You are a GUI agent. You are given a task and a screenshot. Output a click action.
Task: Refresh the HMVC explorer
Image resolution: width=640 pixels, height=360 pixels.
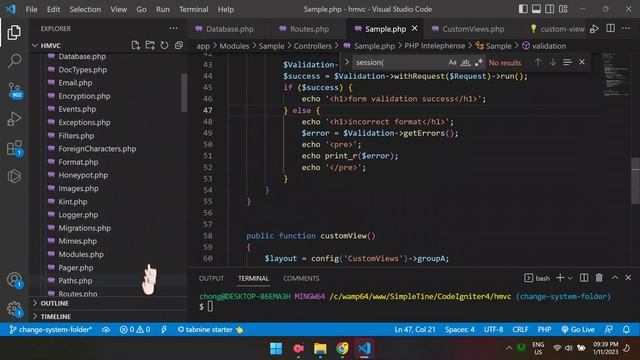pos(164,45)
